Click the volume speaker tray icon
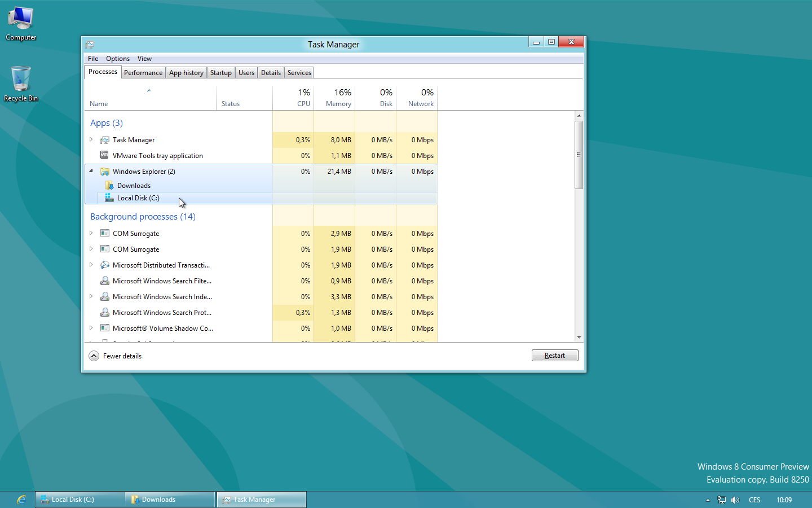812x508 pixels. (735, 500)
